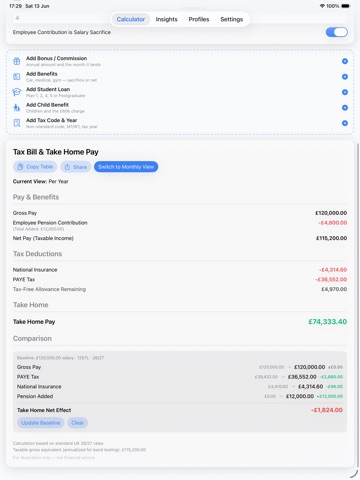Tap the plus circle for Add Student Loan
The height and width of the screenshot is (480, 360).
[x=345, y=92]
